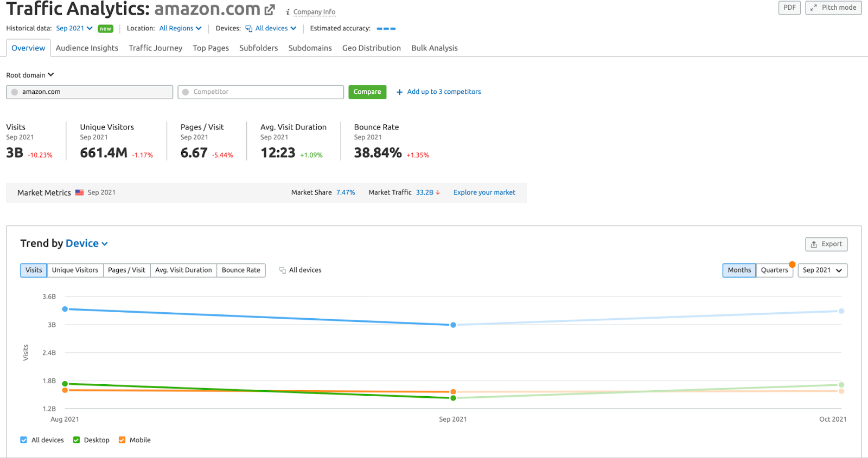Click Pitch mode button
The width and height of the screenshot is (868, 458).
pos(833,8)
